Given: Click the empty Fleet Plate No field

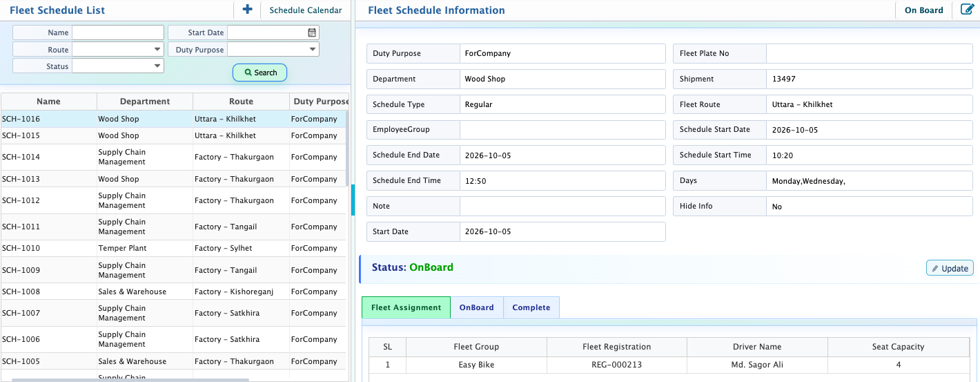Looking at the screenshot, I should 870,53.
